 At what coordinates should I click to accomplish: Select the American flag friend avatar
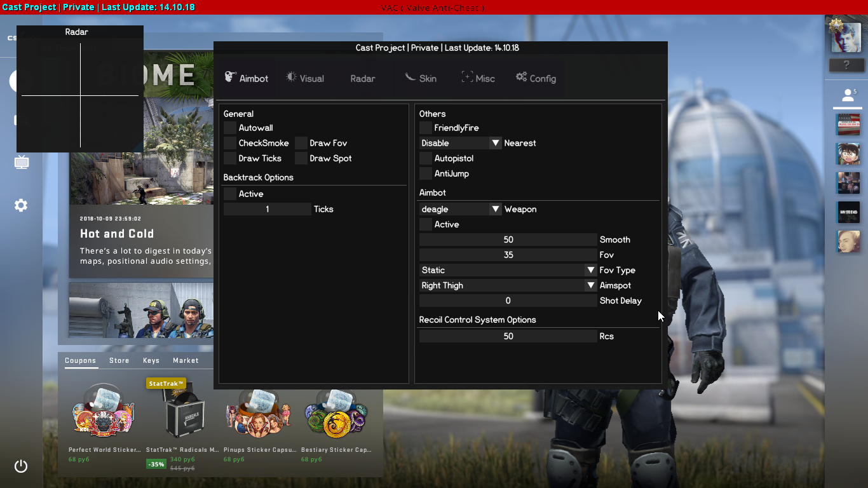tap(848, 125)
